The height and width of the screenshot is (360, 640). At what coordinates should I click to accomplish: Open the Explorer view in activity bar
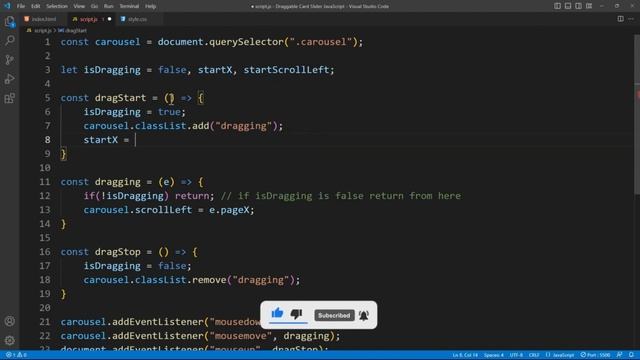[9, 22]
